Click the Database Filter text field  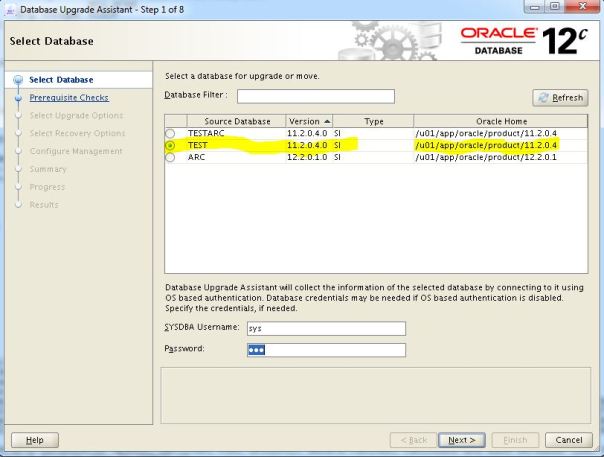point(315,97)
